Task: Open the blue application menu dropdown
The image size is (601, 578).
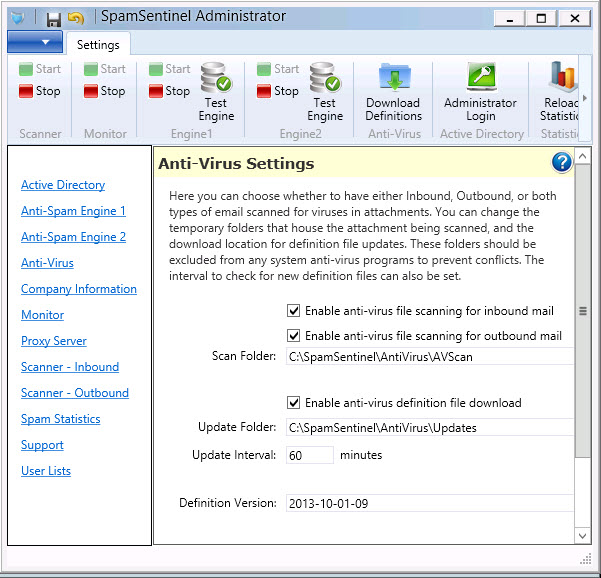Action: 35,42
